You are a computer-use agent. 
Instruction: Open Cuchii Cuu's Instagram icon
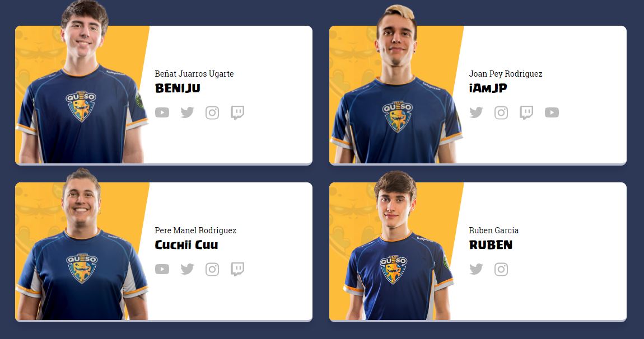click(212, 269)
